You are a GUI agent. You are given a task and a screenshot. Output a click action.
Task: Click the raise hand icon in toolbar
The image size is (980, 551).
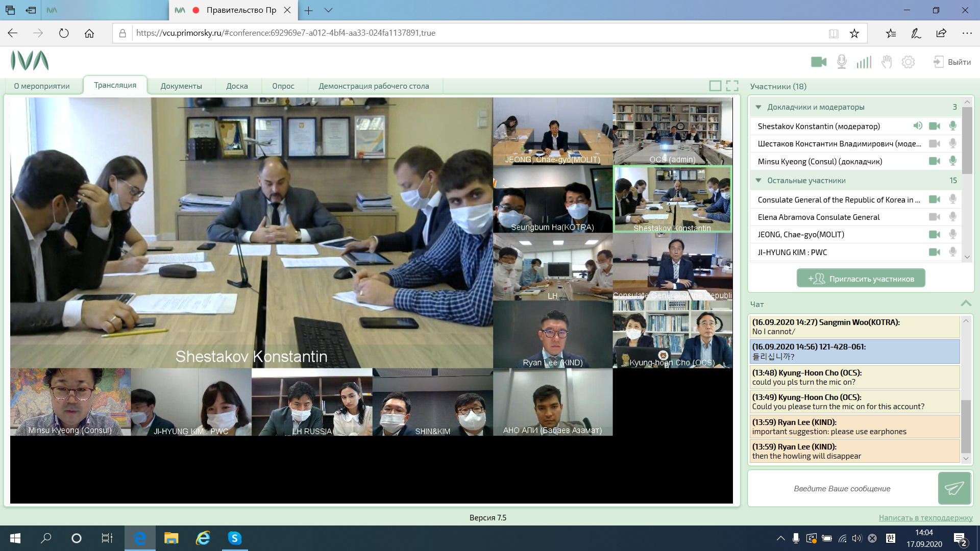tap(886, 61)
